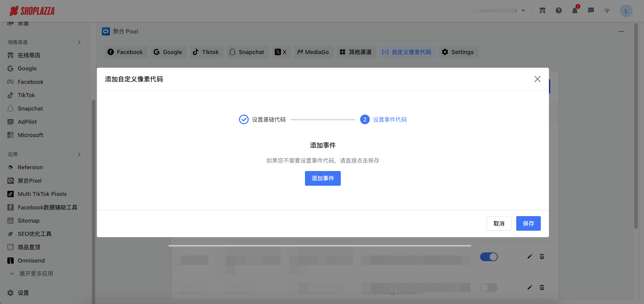Click the 保存 button
The width and height of the screenshot is (644, 304).
click(x=528, y=223)
